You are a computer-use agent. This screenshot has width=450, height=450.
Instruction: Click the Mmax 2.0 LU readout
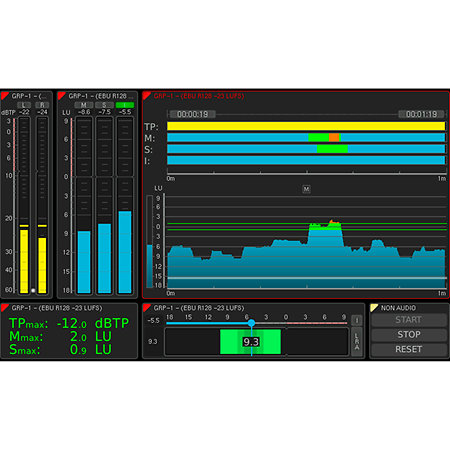point(60,337)
